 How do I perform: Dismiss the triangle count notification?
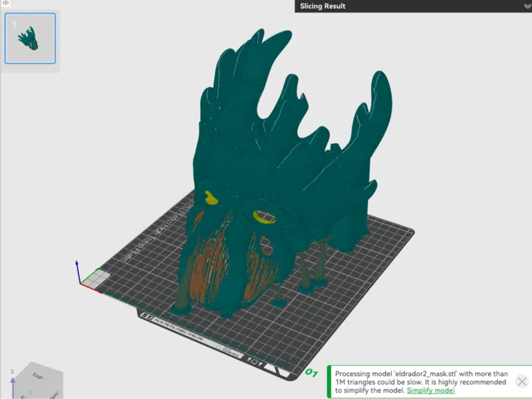pos(522,382)
